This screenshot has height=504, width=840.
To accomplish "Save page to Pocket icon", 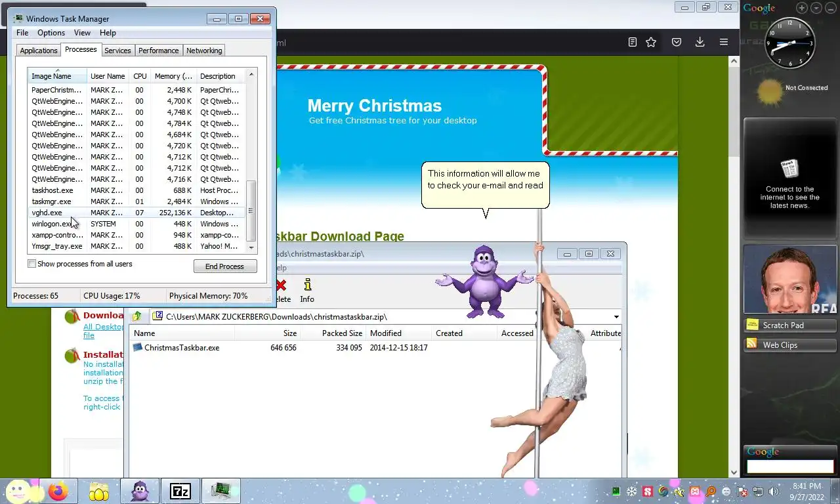I will coord(677,42).
